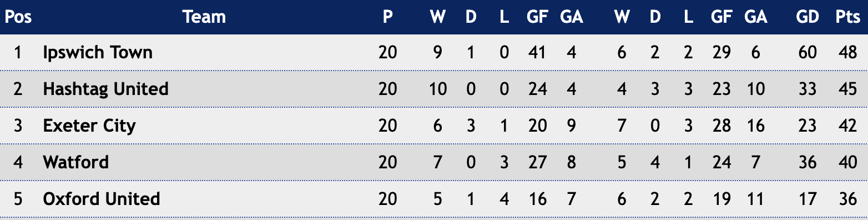Select the Pts column header
868x220 pixels.
tap(847, 17)
